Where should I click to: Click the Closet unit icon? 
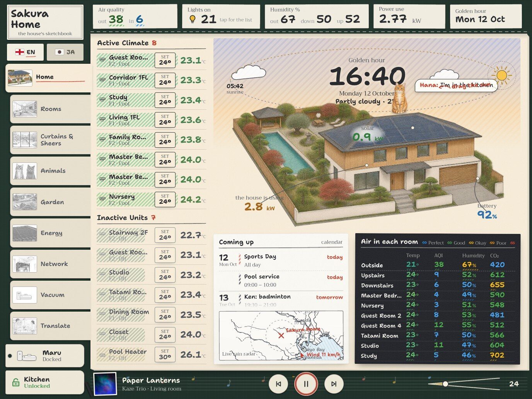coord(102,335)
